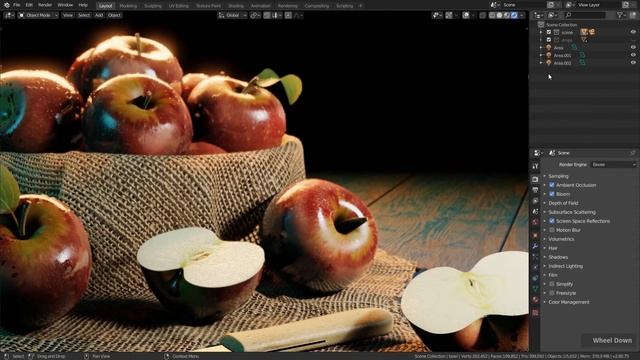Open the Output properties tab

pyautogui.click(x=535, y=190)
